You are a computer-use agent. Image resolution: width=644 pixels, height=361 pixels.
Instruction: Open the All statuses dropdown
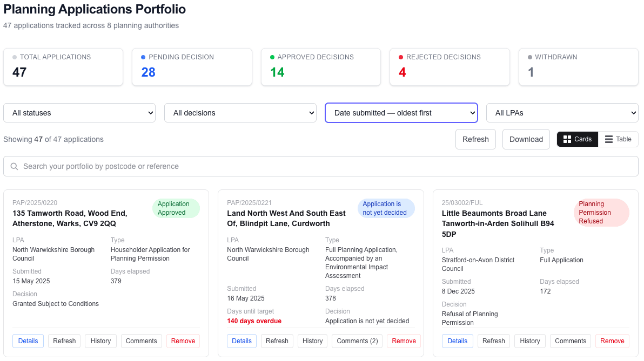(x=79, y=113)
